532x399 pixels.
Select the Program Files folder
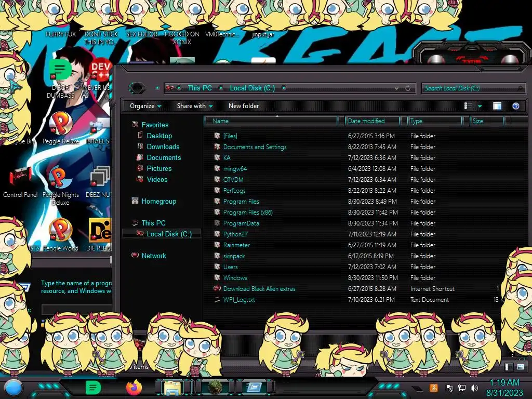coord(241,201)
